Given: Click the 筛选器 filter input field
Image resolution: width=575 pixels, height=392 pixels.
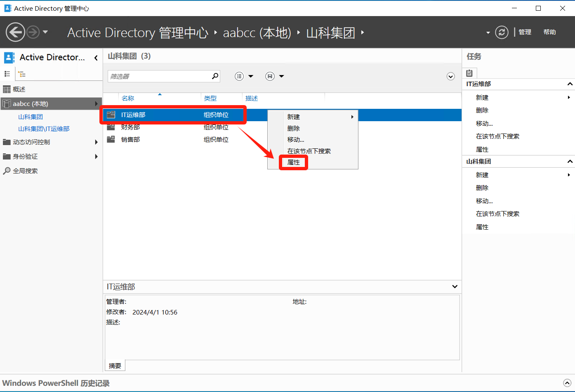Looking at the screenshot, I should [x=159, y=76].
